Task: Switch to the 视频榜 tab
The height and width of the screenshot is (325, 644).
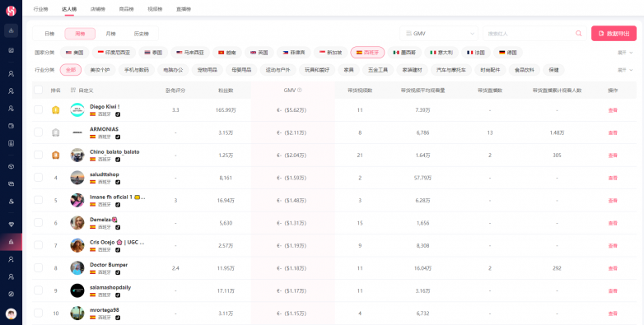Action: click(155, 9)
